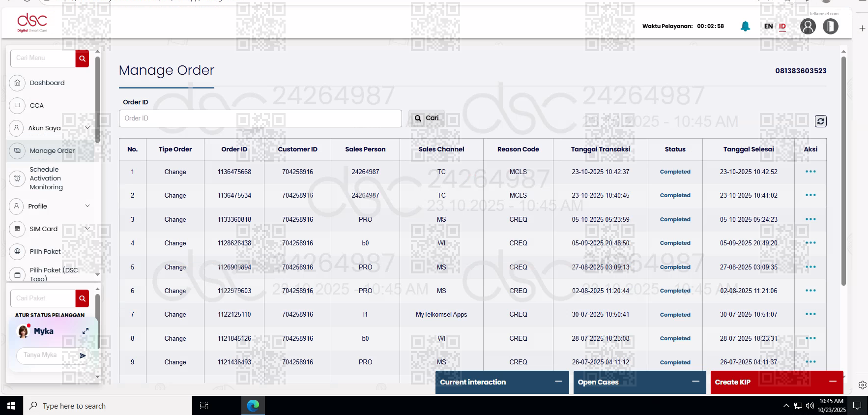The height and width of the screenshot is (415, 868).
Task: Open the Windows Start menu
Action: (x=11, y=406)
